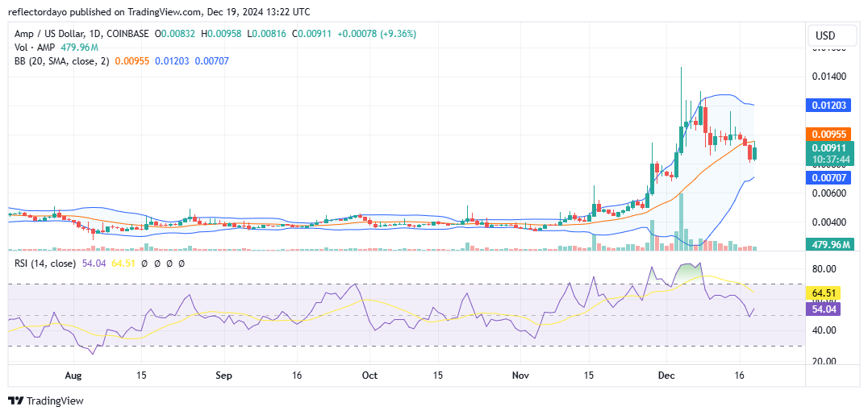
Task: Select the Vol · AMP indicator legend
Action: (x=34, y=47)
